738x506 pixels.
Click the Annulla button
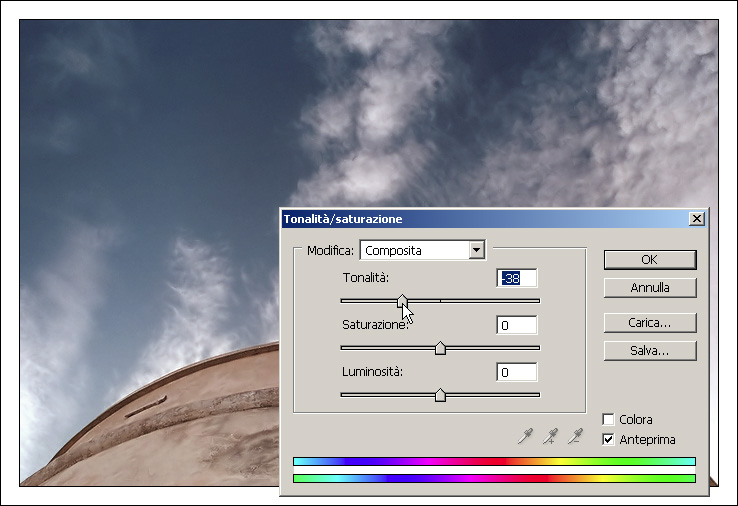pos(650,288)
